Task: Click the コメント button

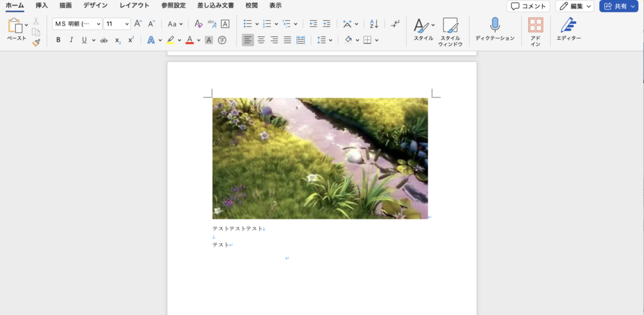Action: (x=528, y=6)
